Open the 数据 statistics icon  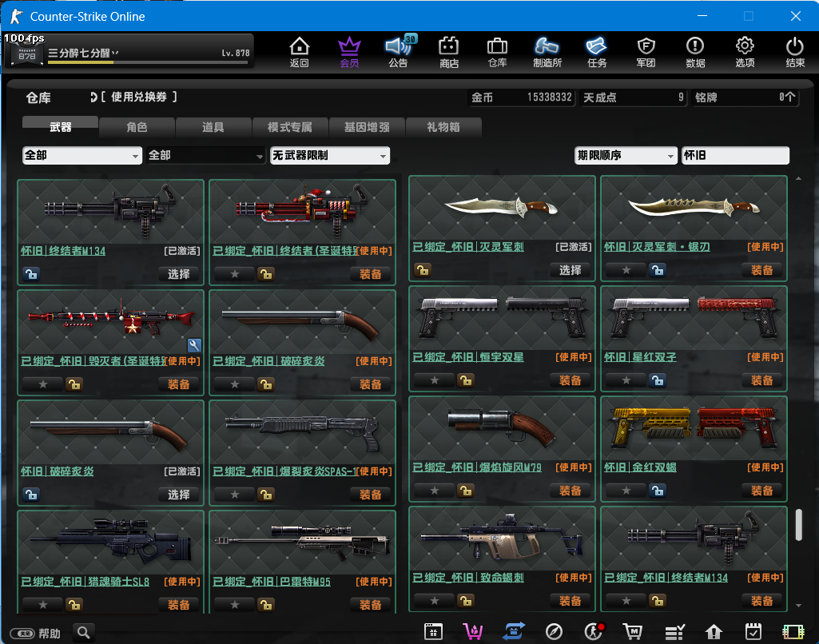[x=695, y=52]
